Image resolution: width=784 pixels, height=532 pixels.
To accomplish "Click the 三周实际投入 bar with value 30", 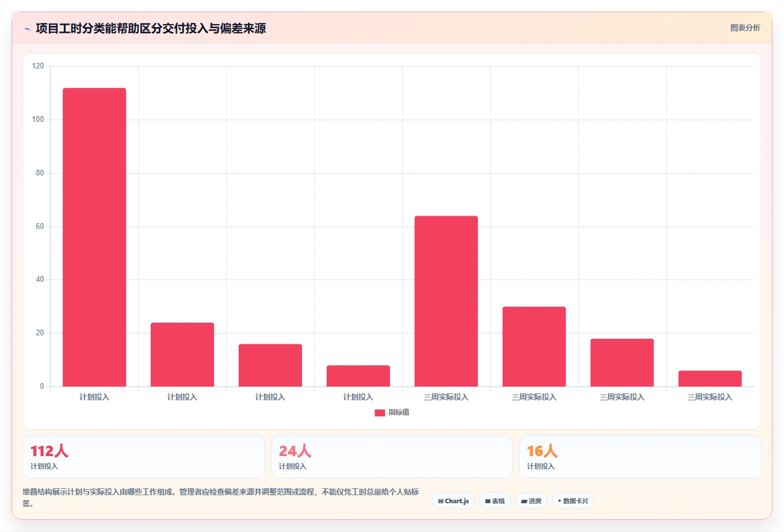I will point(534,347).
